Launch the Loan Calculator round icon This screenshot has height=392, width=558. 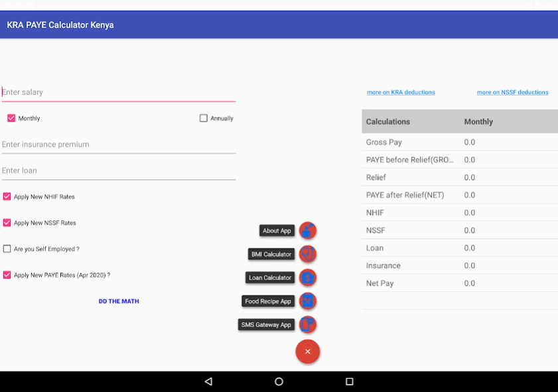307,278
